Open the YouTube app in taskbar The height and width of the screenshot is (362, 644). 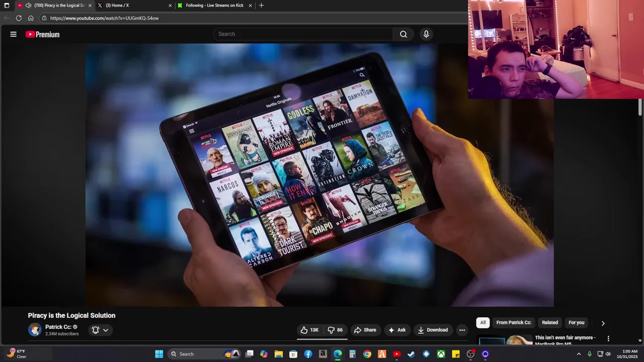coord(396,354)
